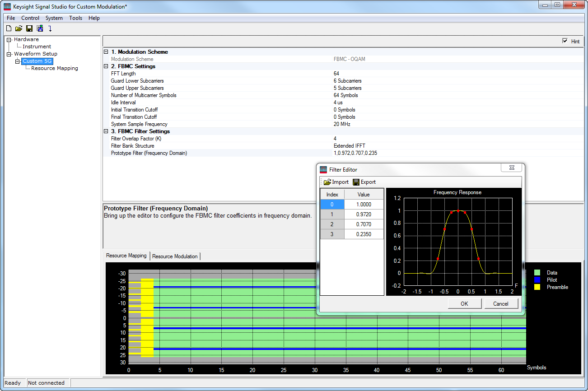This screenshot has width=588, height=391.
Task: Collapse the FBMC Settings section
Action: pos(106,66)
